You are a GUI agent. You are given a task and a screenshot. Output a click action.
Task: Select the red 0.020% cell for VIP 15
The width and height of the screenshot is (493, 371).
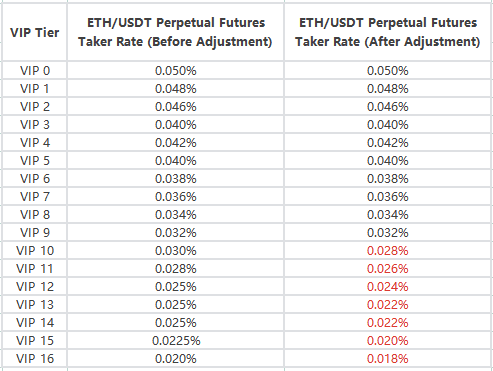click(x=388, y=341)
